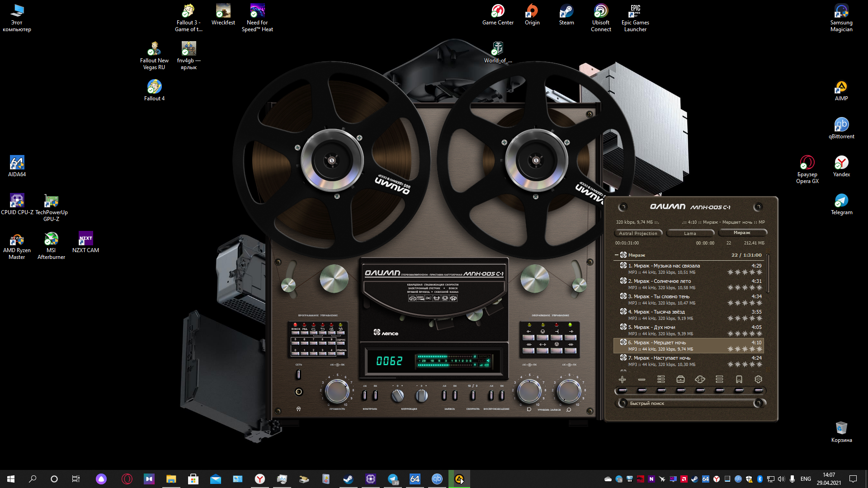Image resolution: width=868 pixels, height=488 pixels.
Task: Click the minus remove-files icon in playlist
Action: 642,380
